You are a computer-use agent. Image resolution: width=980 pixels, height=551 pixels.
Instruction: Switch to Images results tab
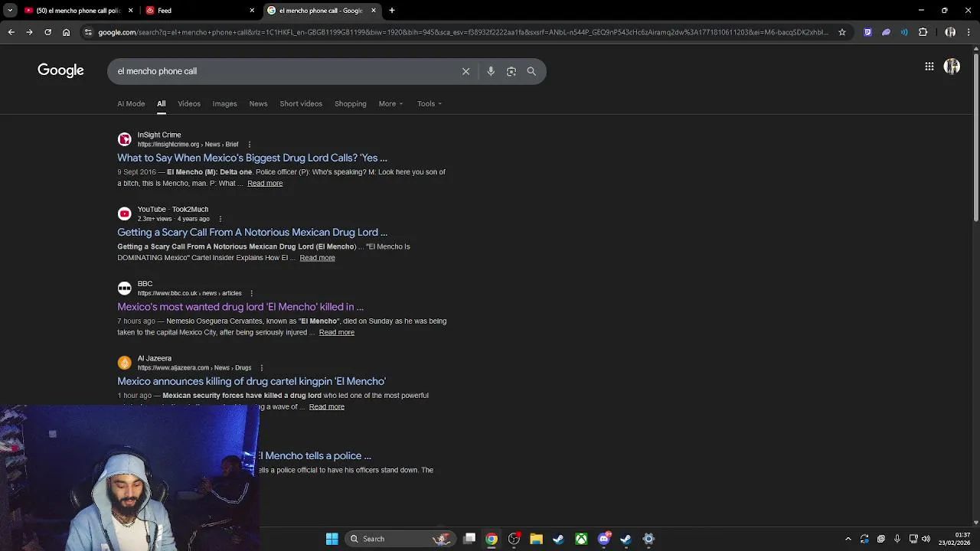coord(224,103)
